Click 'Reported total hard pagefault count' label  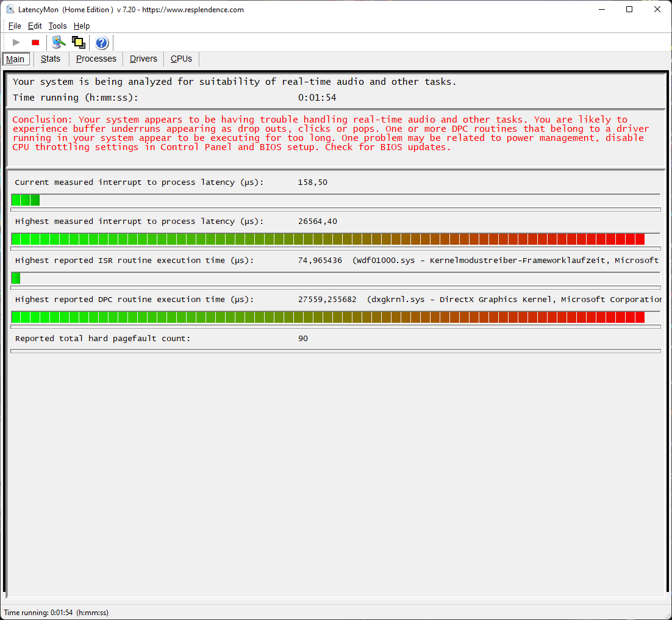point(103,338)
